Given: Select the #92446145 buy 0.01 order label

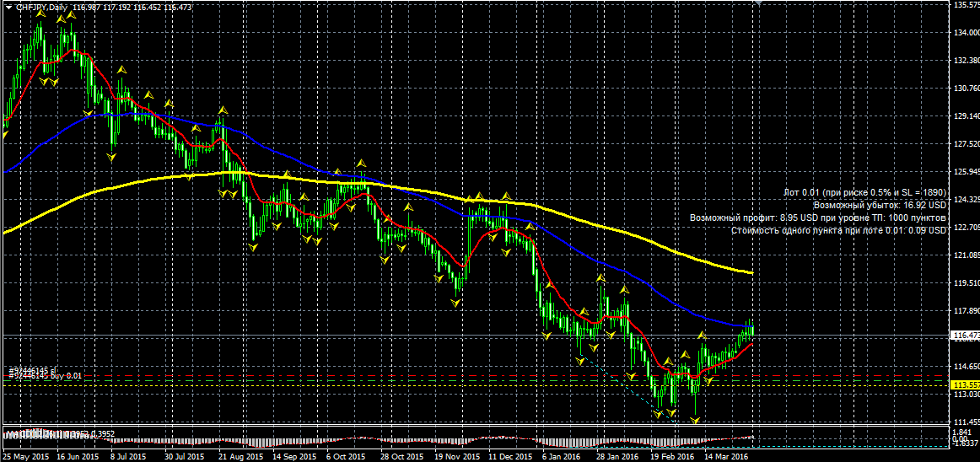Looking at the screenshot, I should pyautogui.click(x=45, y=376).
